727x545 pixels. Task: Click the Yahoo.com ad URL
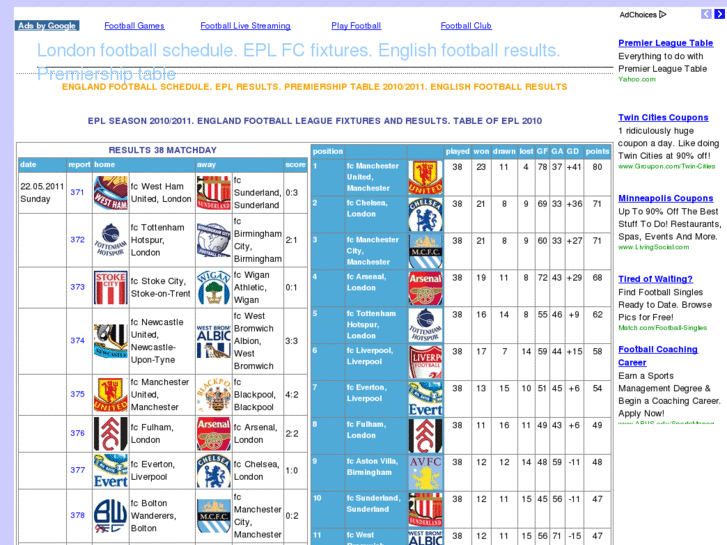point(637,79)
